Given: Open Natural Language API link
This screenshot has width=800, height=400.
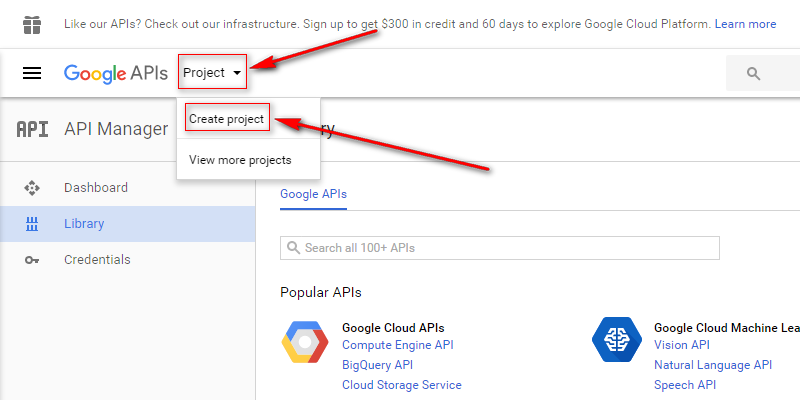Looking at the screenshot, I should [712, 365].
